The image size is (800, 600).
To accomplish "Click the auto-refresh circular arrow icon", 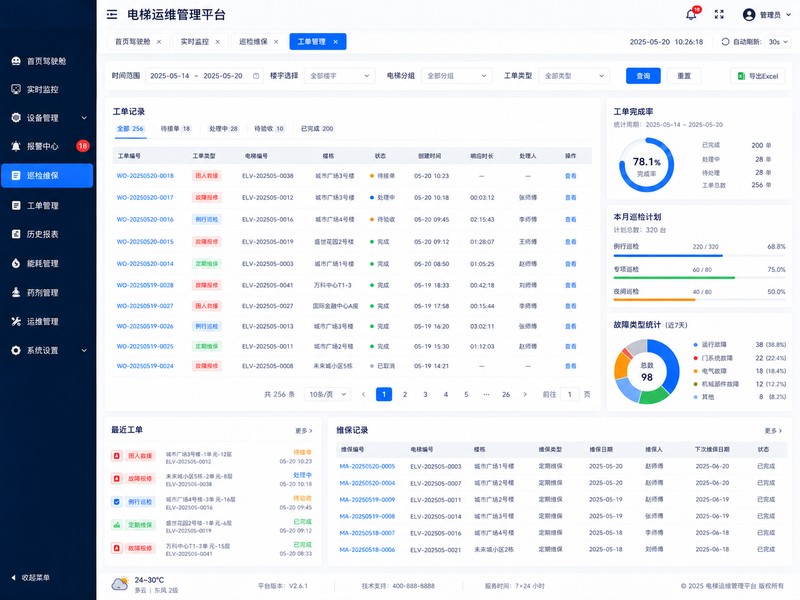I will (725, 42).
